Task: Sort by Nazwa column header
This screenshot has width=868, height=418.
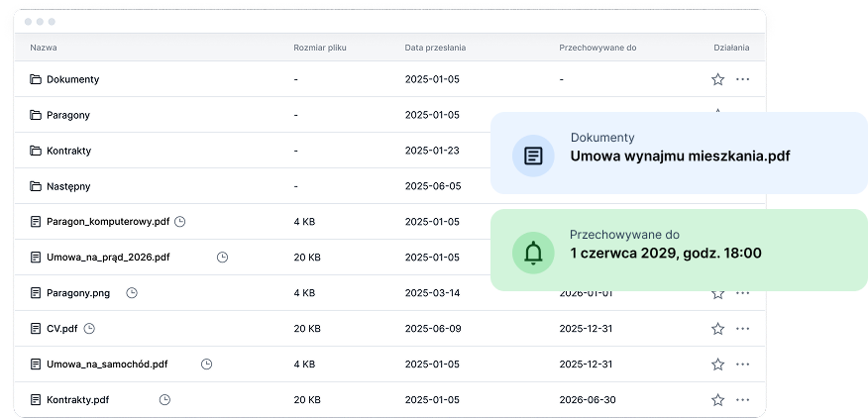Action: 44,48
